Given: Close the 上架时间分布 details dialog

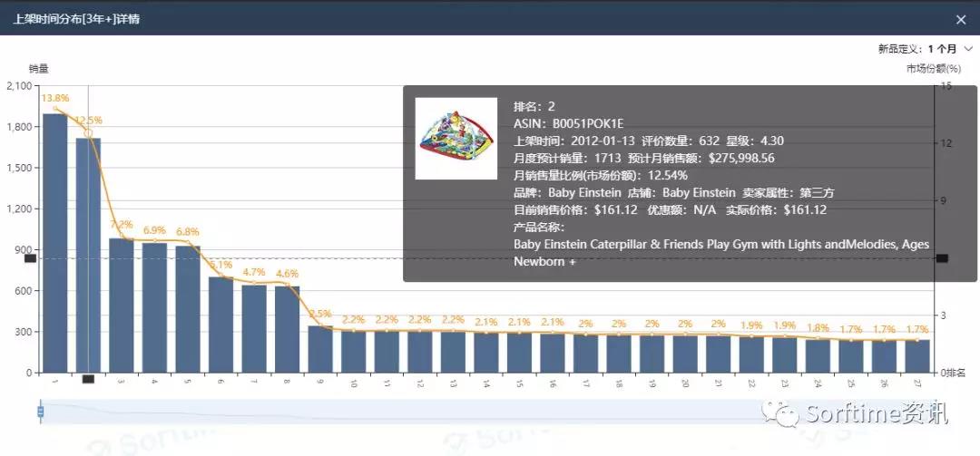Looking at the screenshot, I should pyautogui.click(x=961, y=20).
